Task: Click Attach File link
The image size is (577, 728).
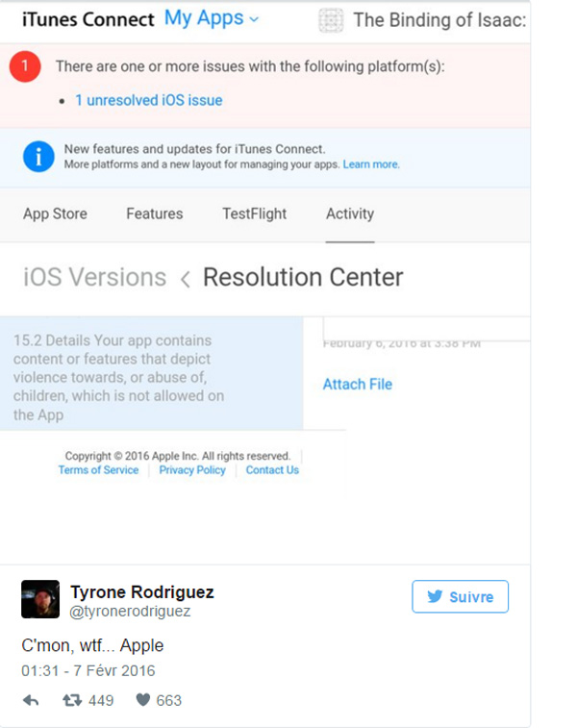Action: click(358, 385)
